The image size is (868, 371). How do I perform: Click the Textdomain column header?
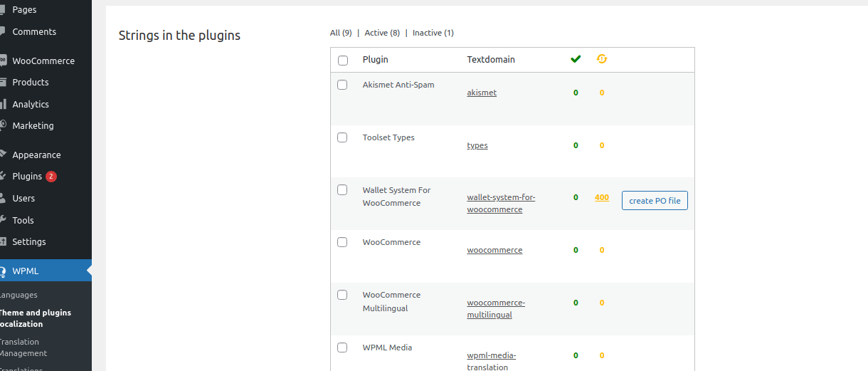[x=491, y=60]
